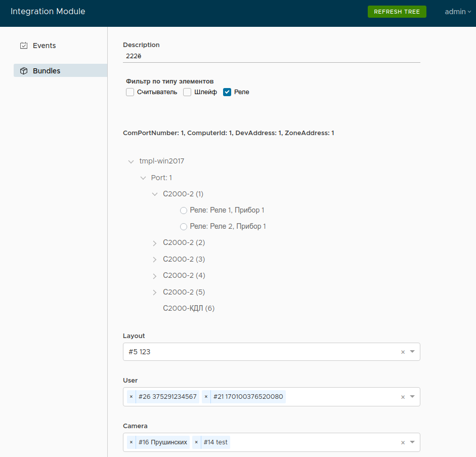Viewport: 476px width, 457px height.
Task: Clear the Layout field selection
Action: [403, 352]
